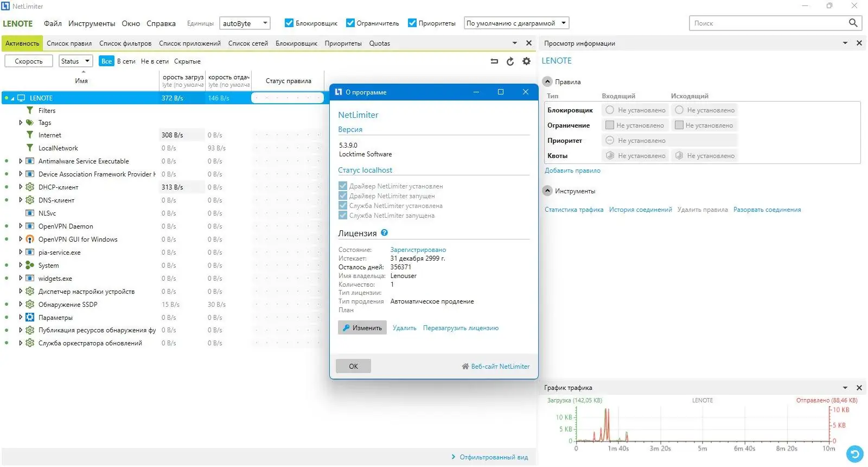Image resolution: width=868 pixels, height=467 pixels.
Task: Open the По умолчанию с диаграммой layout dropdown
Action: pyautogui.click(x=516, y=23)
